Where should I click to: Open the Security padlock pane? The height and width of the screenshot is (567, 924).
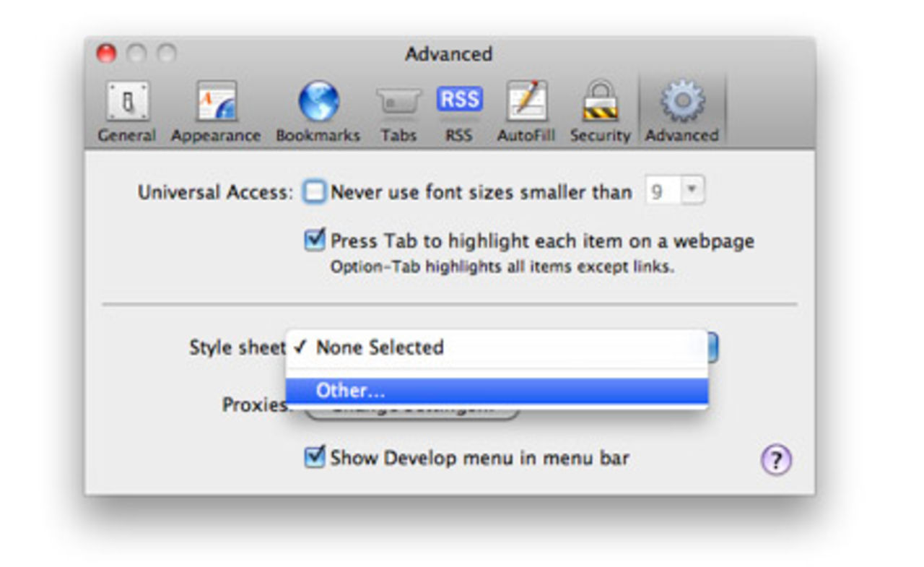click(x=600, y=111)
